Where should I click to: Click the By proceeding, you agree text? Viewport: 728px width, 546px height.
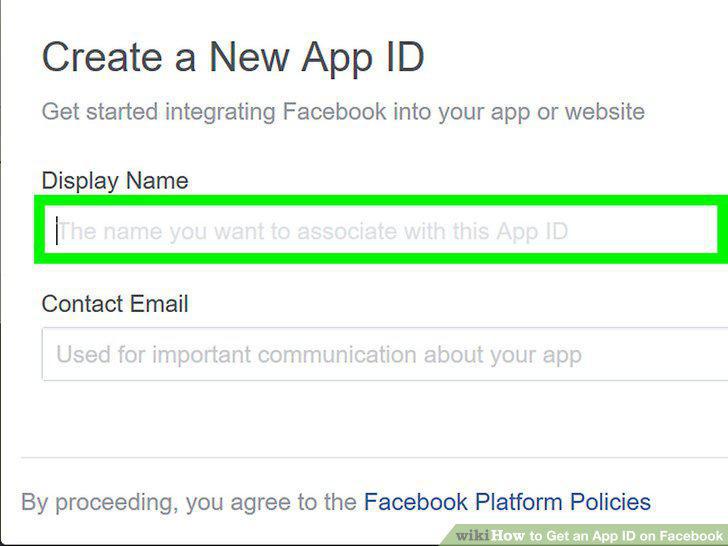(x=188, y=502)
